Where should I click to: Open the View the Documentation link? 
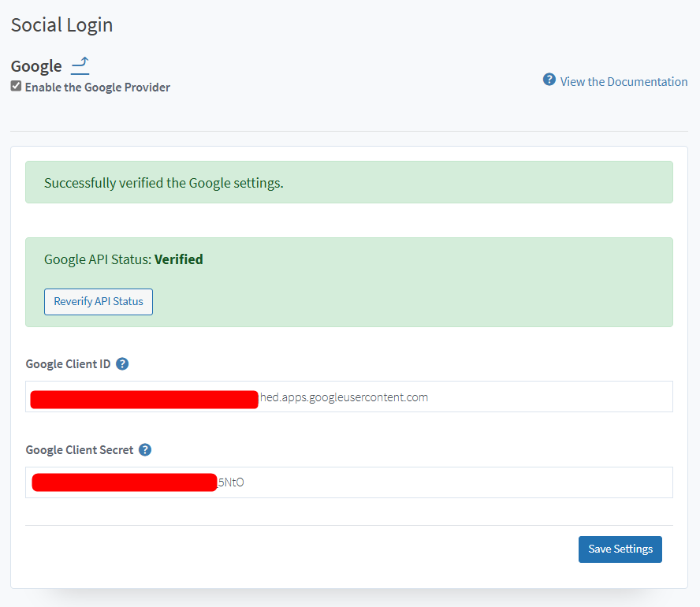pyautogui.click(x=624, y=82)
